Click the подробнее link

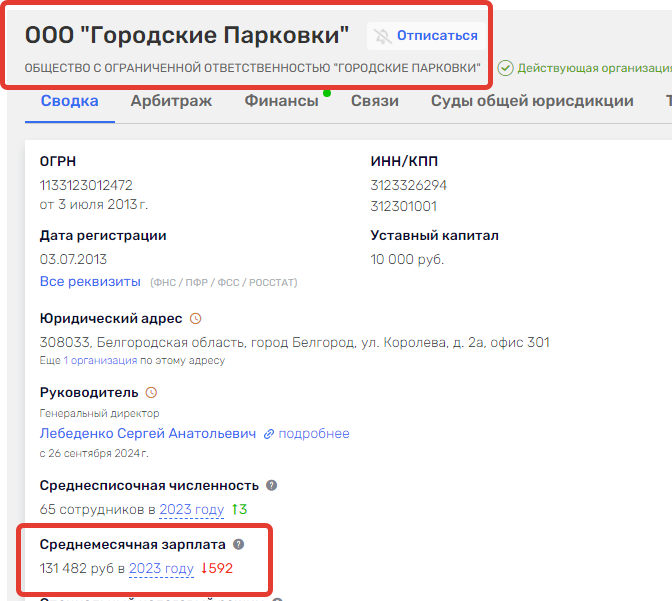(314, 433)
